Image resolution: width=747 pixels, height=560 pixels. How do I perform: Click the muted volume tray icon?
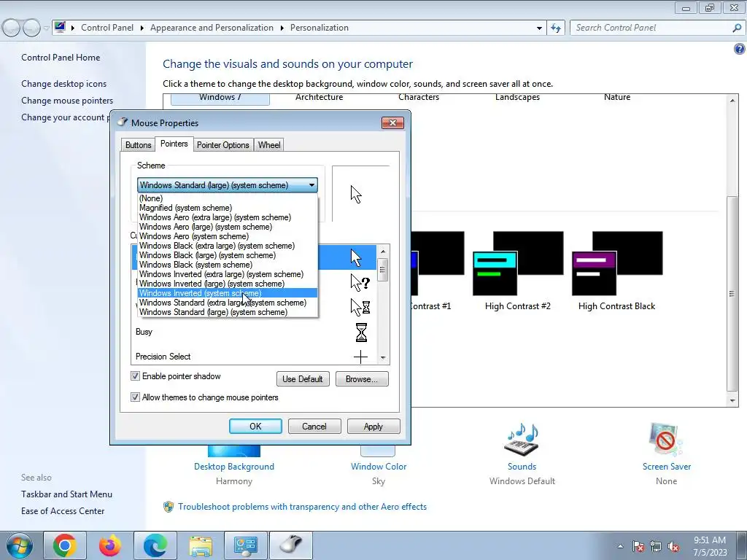point(673,546)
